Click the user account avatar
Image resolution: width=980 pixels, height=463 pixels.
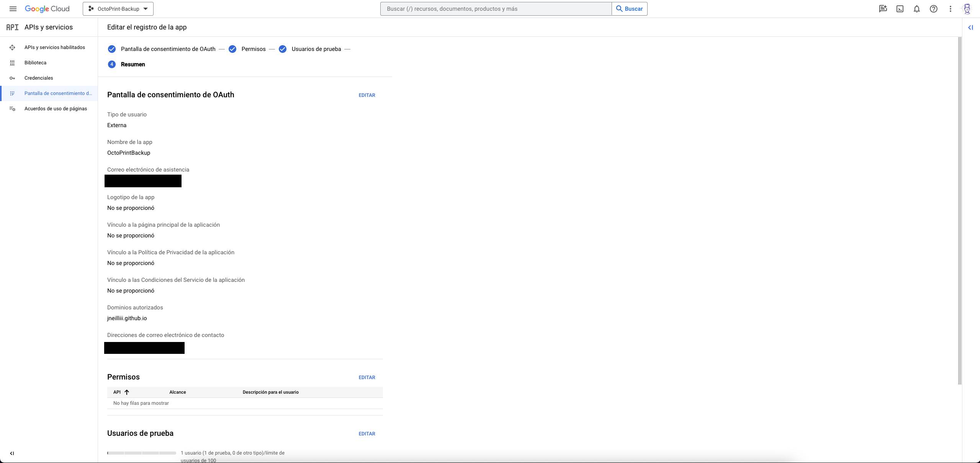[x=967, y=9]
